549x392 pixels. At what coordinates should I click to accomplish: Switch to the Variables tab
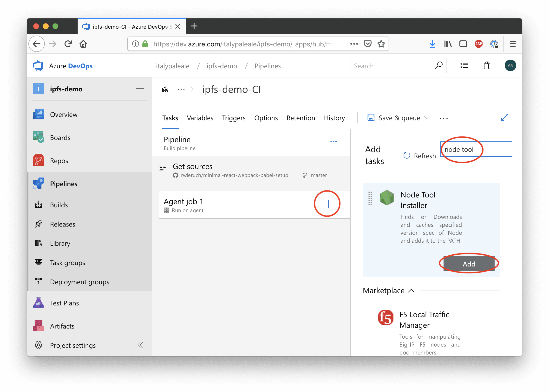pos(200,118)
